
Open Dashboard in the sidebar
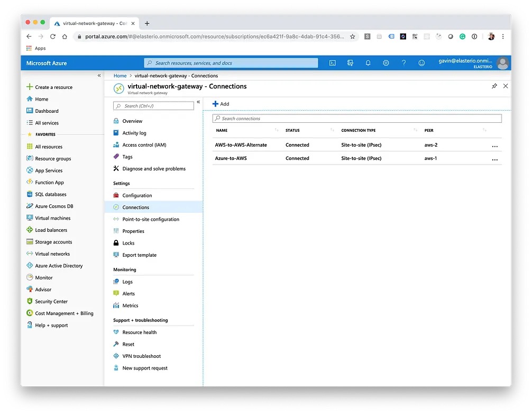coord(42,111)
